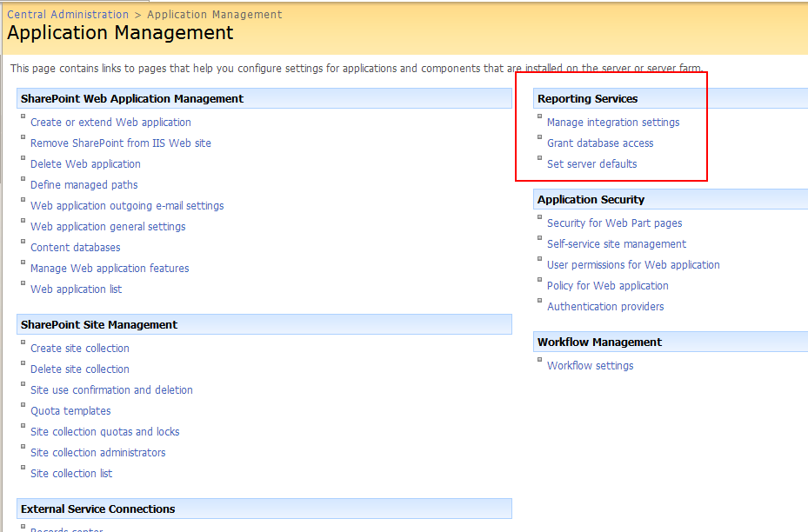Viewport: 808px width, 532px height.
Task: Click the Workflow Management section heading
Action: tap(600, 342)
